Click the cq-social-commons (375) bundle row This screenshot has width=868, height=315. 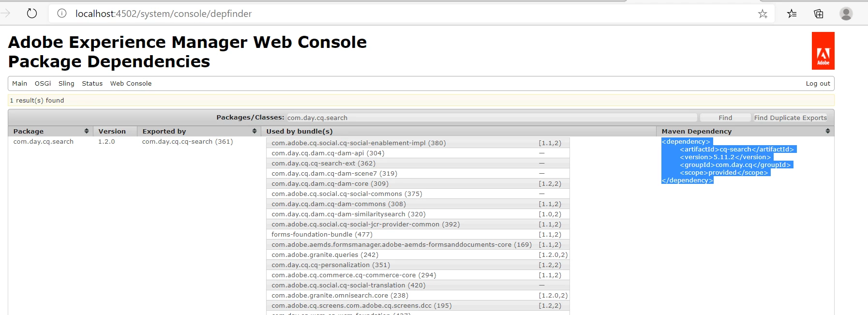coord(418,194)
